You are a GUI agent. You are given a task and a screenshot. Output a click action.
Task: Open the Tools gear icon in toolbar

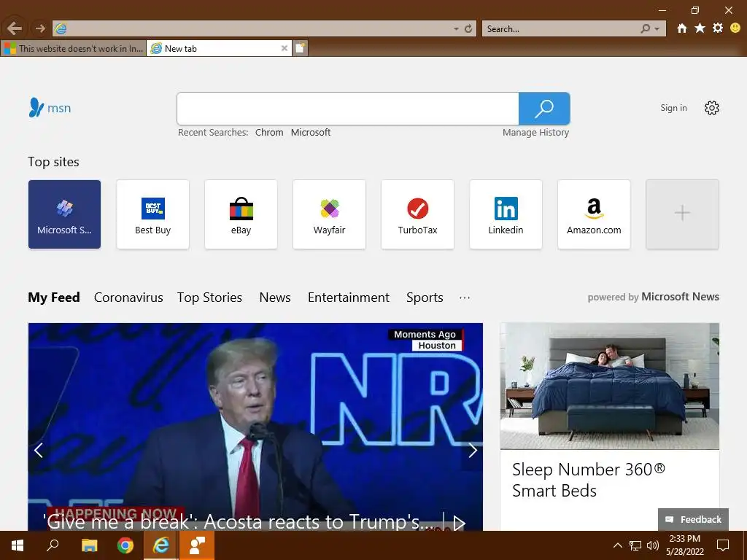click(718, 28)
